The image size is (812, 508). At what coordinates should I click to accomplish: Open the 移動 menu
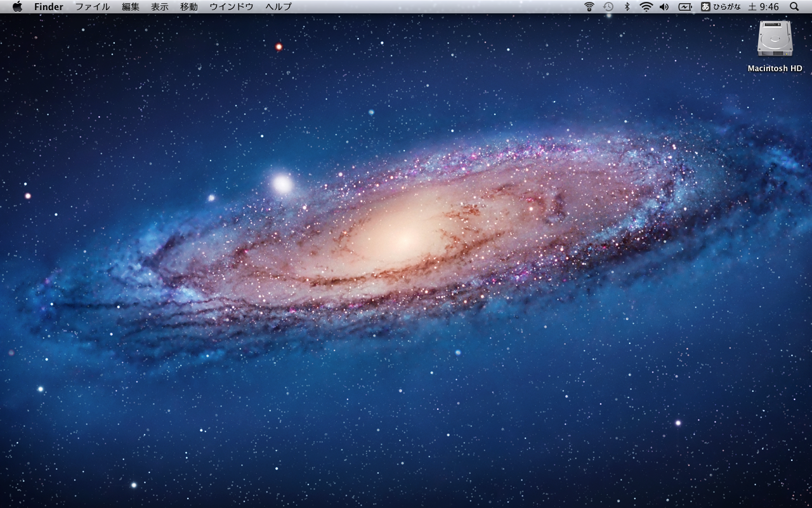pos(189,6)
